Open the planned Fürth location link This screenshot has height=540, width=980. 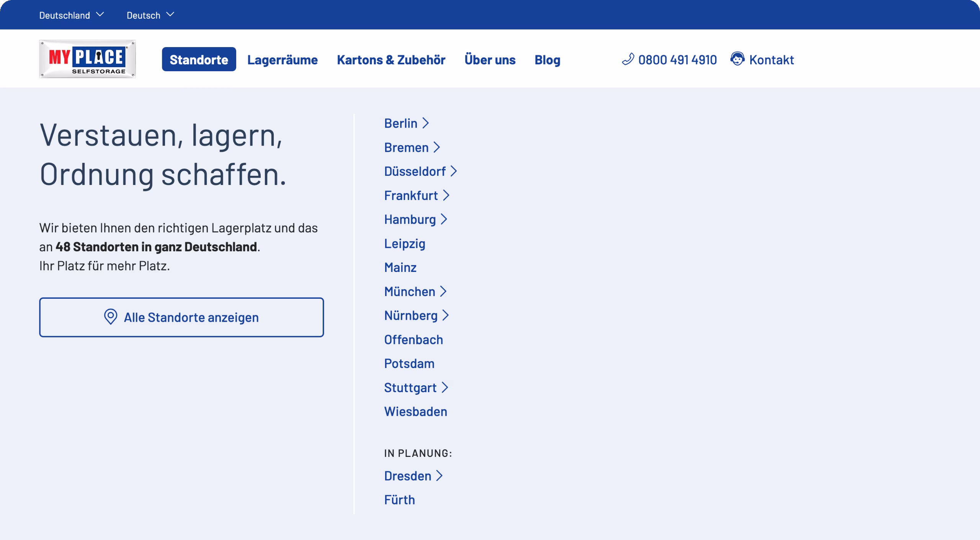(x=399, y=500)
